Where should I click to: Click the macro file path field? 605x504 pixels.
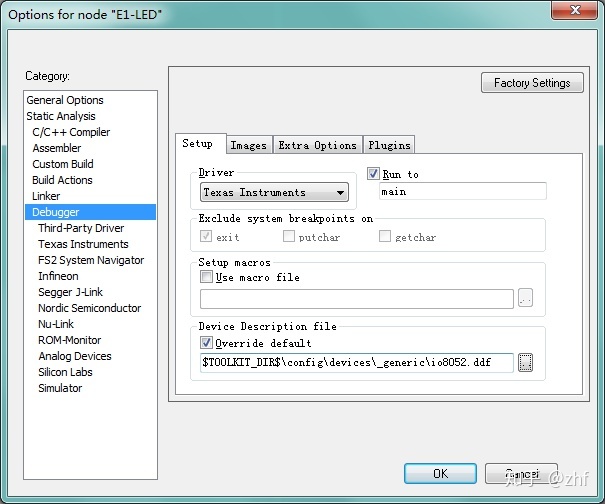357,299
